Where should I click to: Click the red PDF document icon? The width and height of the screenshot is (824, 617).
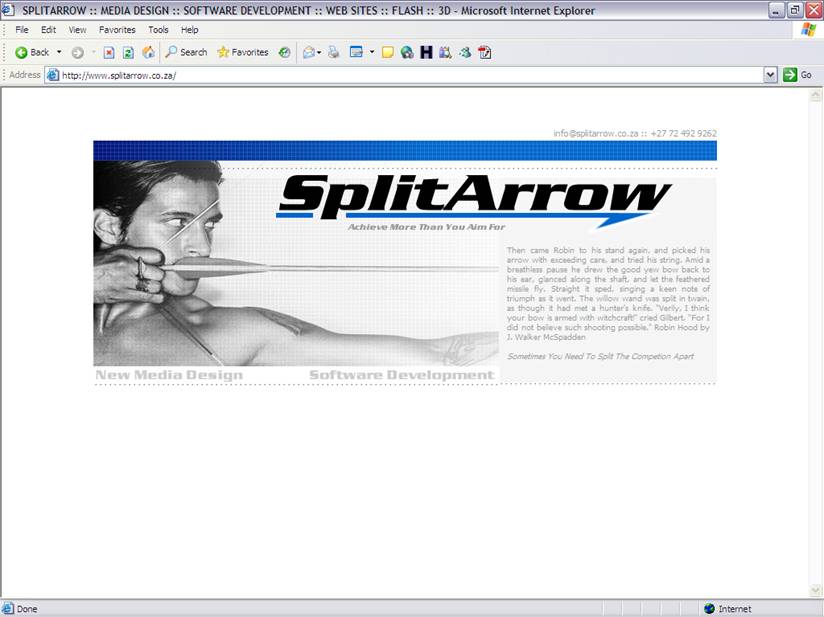[485, 52]
